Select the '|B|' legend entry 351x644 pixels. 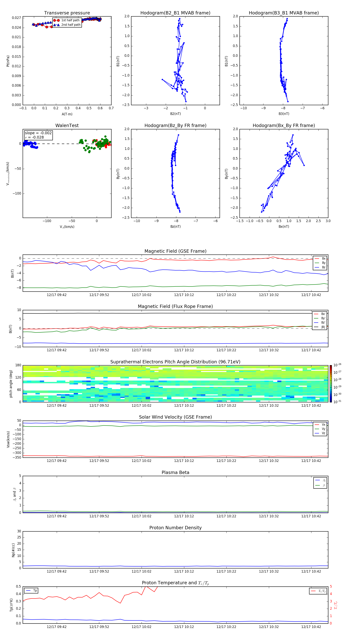point(320,327)
